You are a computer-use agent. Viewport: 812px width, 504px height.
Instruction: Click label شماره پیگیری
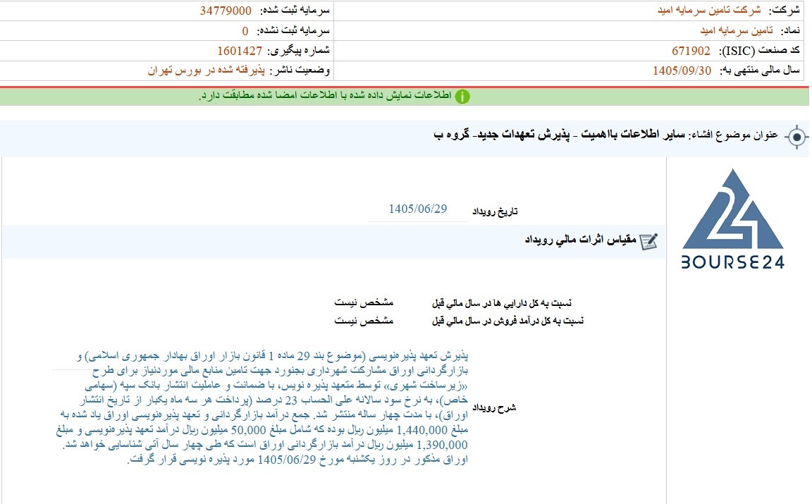298,50
